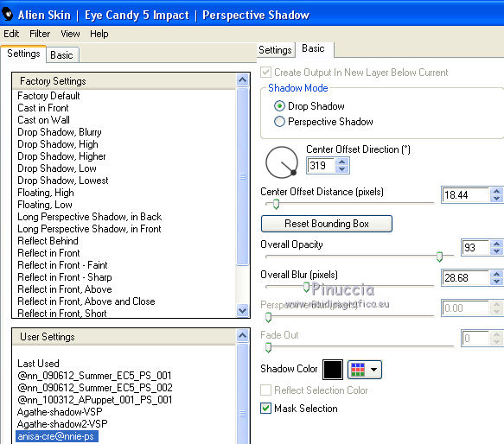Select Cast in Front preset
The image size is (504, 444).
point(43,108)
